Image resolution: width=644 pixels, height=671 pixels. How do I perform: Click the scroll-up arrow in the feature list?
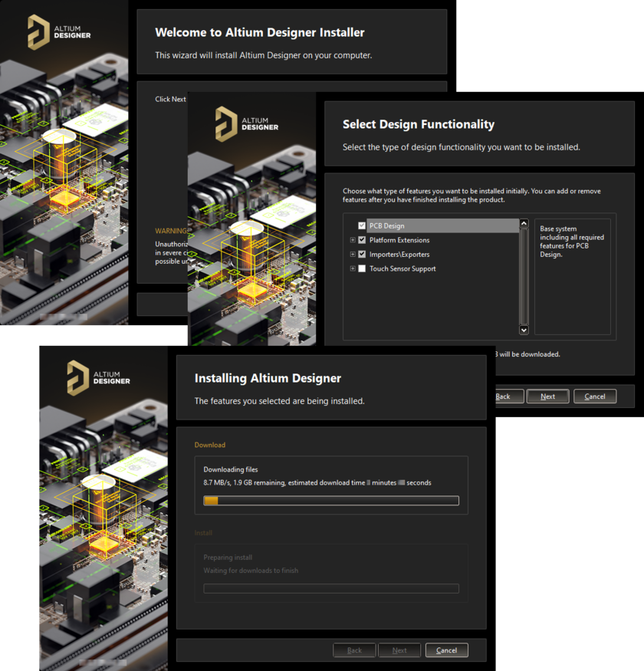[x=524, y=222]
